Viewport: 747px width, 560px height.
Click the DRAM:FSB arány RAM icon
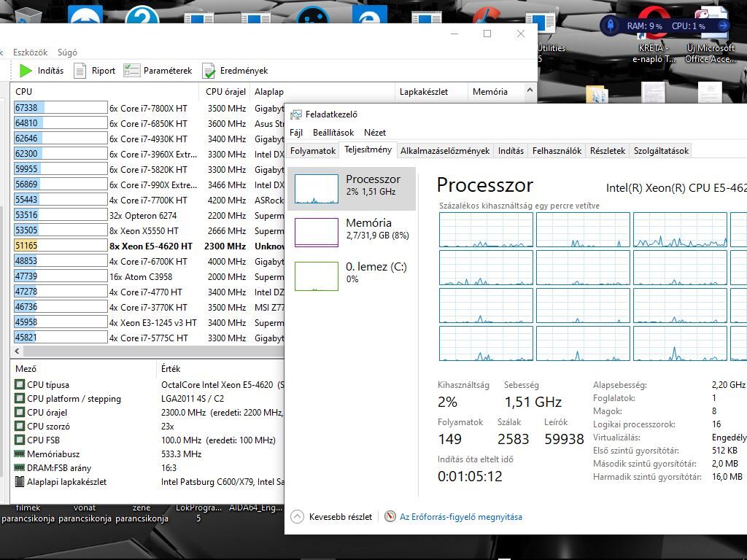tap(20, 467)
